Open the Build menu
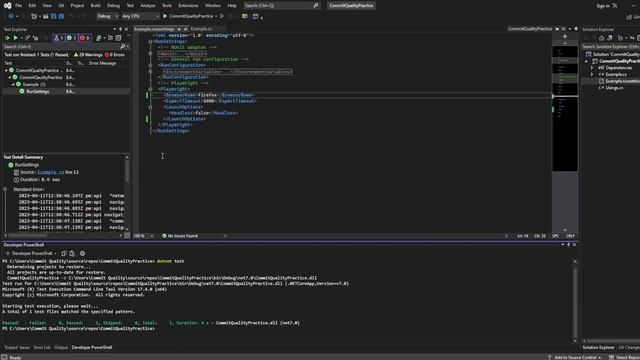The width and height of the screenshot is (640, 360). pyautogui.click(x=96, y=6)
